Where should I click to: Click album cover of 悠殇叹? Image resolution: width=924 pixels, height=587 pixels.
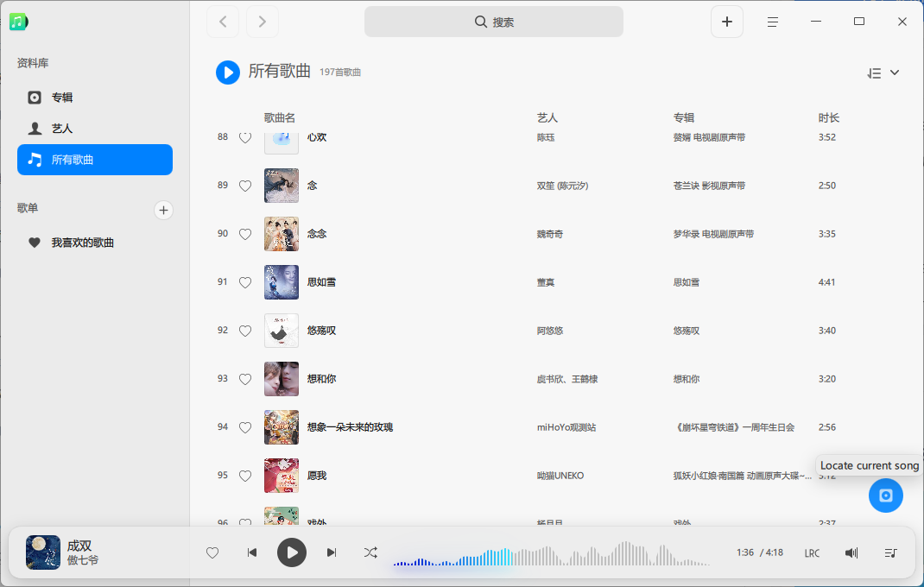pos(282,331)
